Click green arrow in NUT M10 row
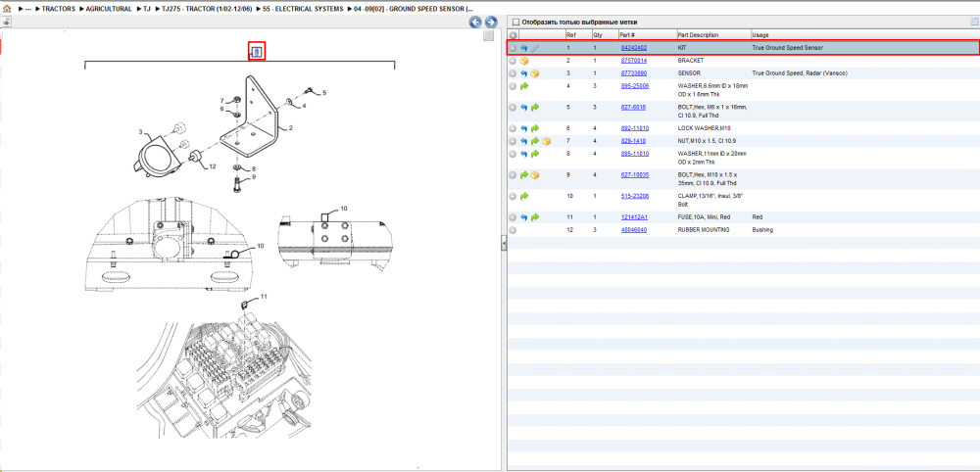The image size is (980, 472). tap(535, 141)
